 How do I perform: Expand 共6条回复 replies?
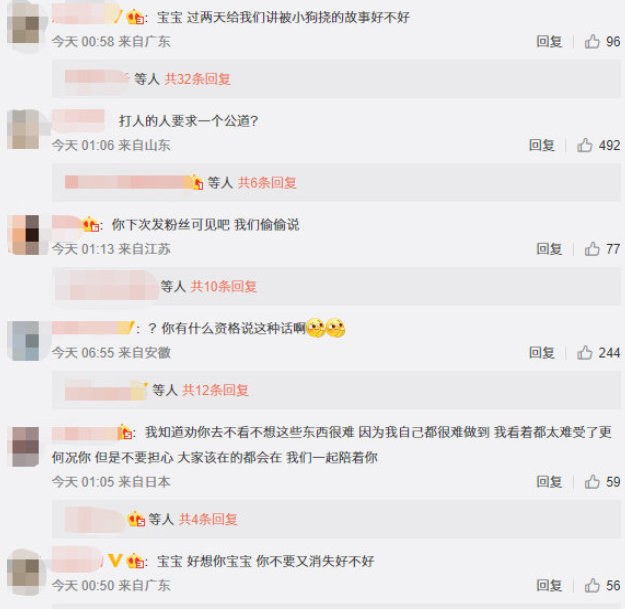click(267, 183)
